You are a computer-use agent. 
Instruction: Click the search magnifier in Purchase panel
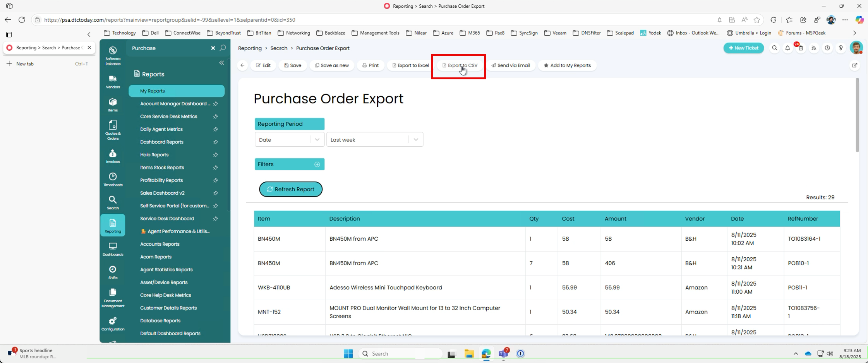(x=223, y=48)
